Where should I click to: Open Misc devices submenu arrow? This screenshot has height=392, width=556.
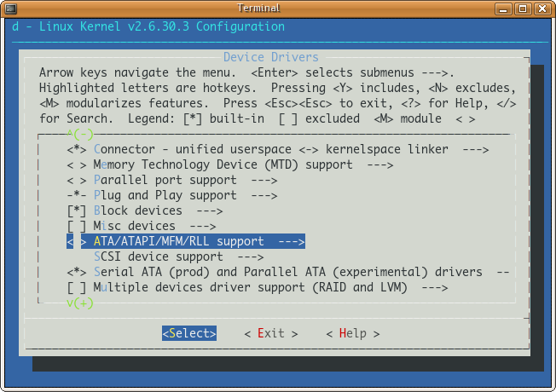coord(203,227)
